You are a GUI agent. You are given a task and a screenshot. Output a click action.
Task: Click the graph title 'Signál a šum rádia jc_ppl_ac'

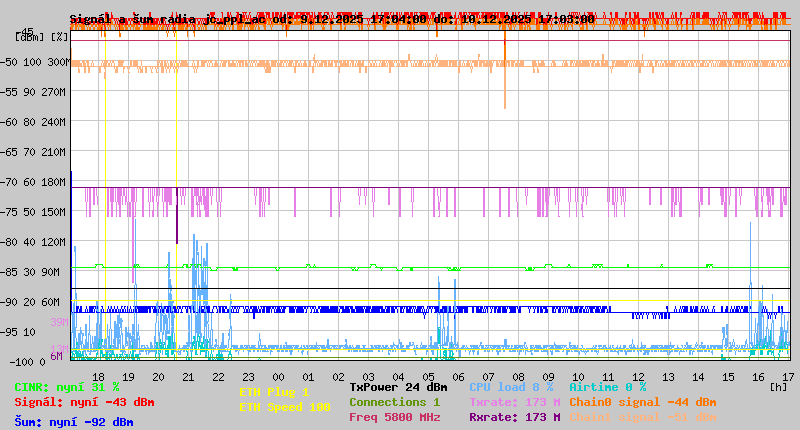[x=167, y=19]
